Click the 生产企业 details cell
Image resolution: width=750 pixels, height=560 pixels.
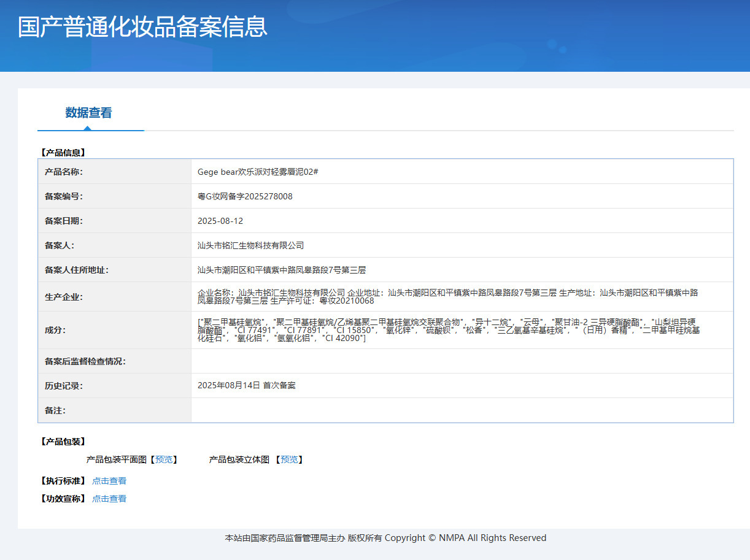click(462, 297)
